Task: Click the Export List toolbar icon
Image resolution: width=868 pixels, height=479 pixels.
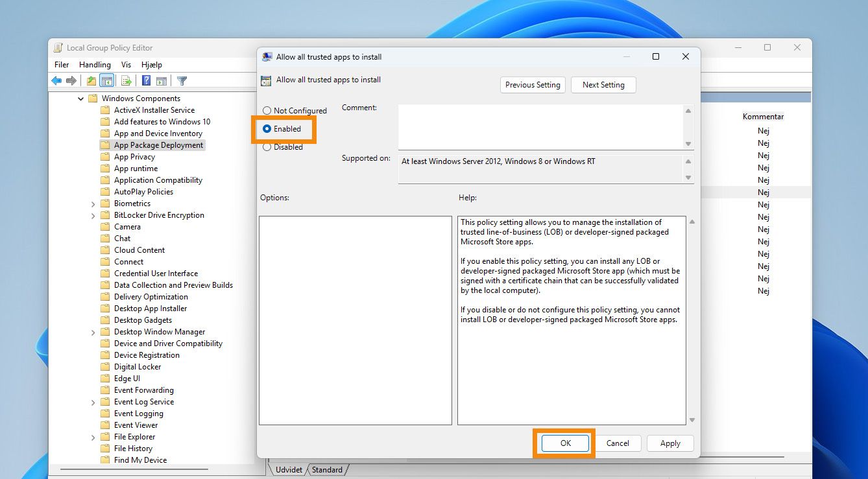Action: click(x=127, y=81)
